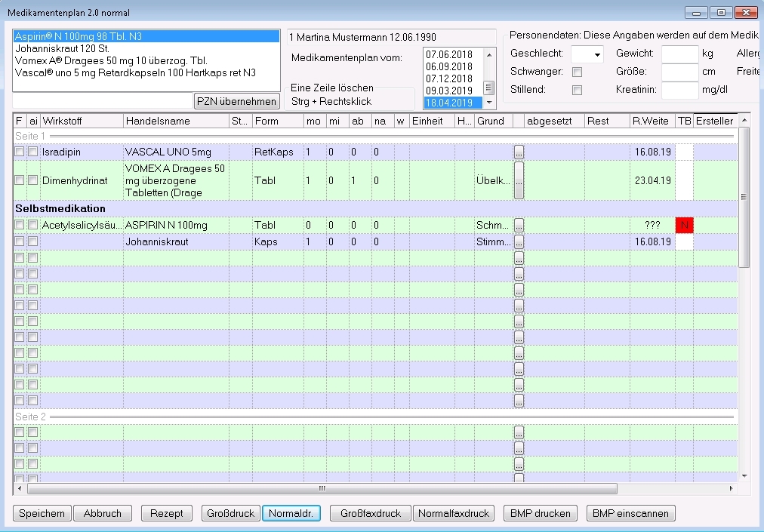Select Vascal uno 5 mg in list
Screen dimensions: 764x532
146,72
